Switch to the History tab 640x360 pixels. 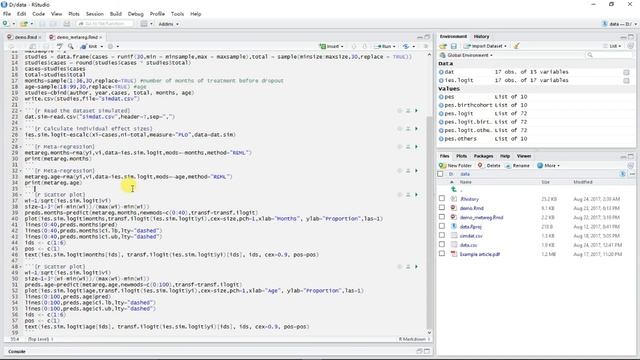(x=481, y=36)
